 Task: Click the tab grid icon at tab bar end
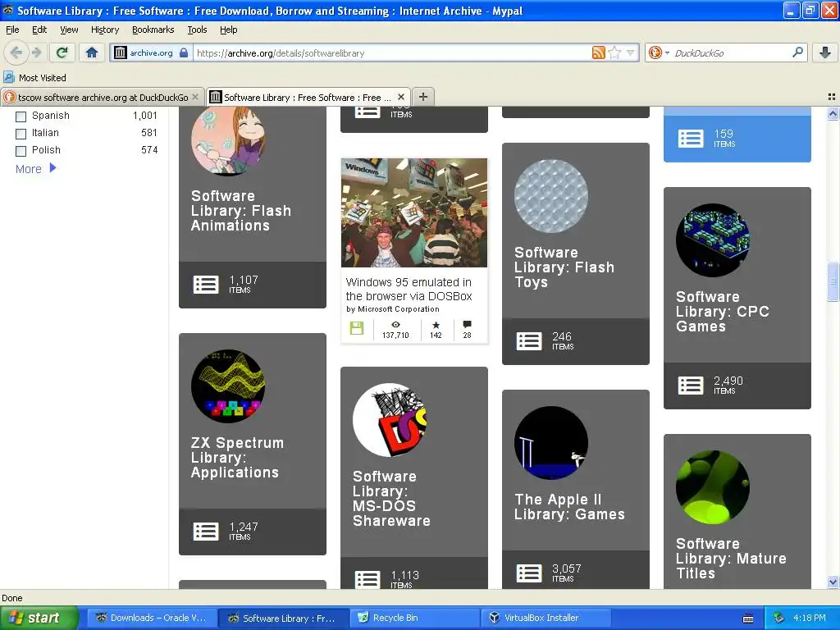click(x=832, y=97)
